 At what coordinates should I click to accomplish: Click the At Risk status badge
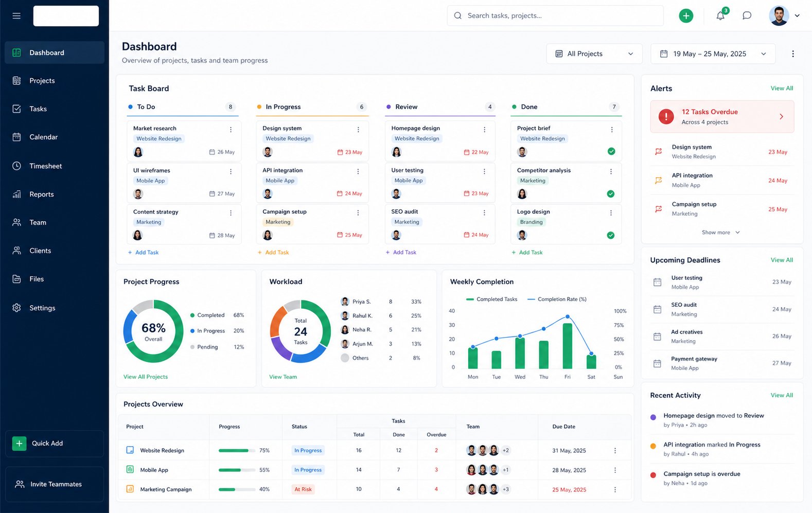pyautogui.click(x=303, y=489)
